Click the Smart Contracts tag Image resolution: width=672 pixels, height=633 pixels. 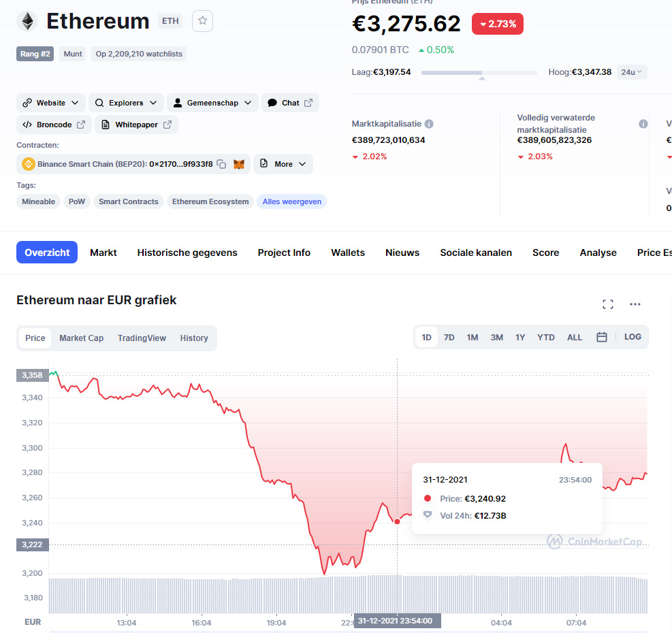[x=129, y=201]
